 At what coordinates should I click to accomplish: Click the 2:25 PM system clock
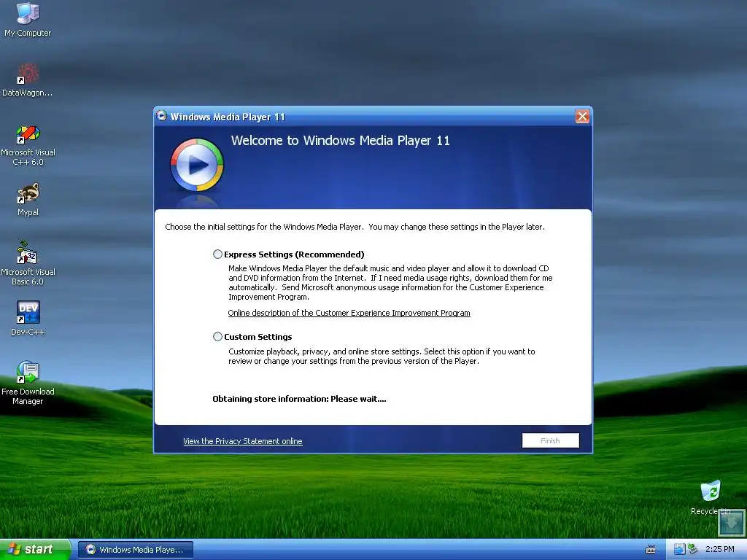[719, 549]
